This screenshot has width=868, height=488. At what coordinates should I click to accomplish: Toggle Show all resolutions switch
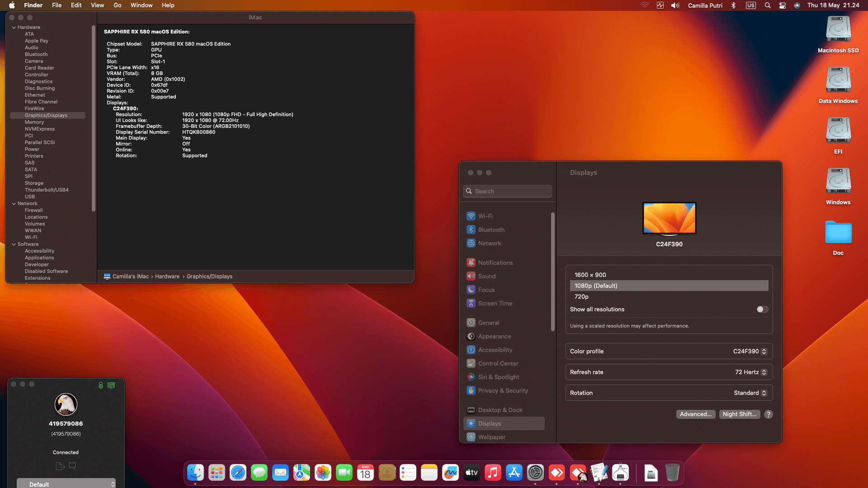[762, 310]
